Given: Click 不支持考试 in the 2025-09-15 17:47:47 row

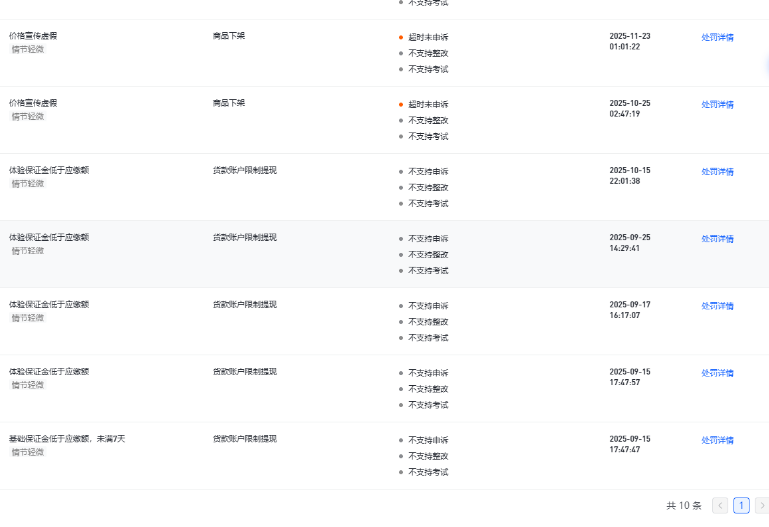Looking at the screenshot, I should point(428,471).
